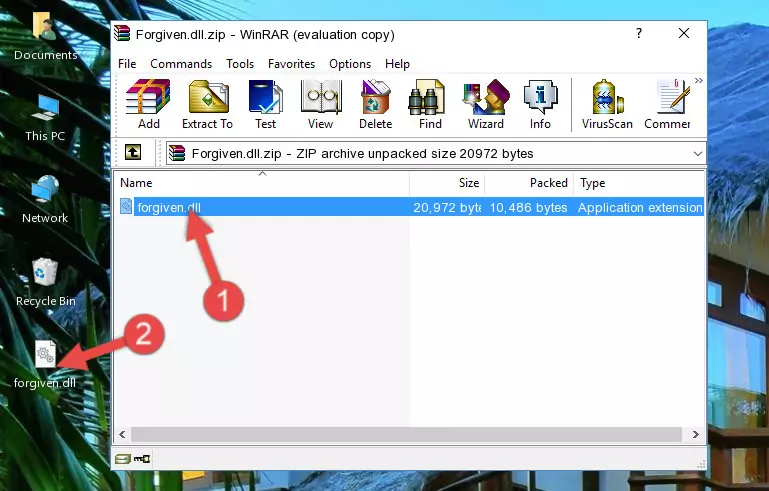Close the WinRAR window
Image resolution: width=769 pixels, height=491 pixels.
point(684,33)
